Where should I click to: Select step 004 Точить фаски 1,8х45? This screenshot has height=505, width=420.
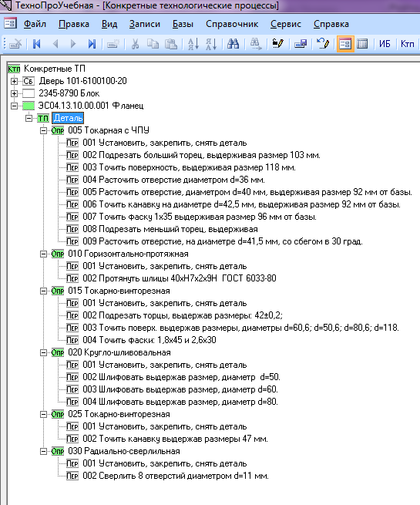pyautogui.click(x=150, y=340)
